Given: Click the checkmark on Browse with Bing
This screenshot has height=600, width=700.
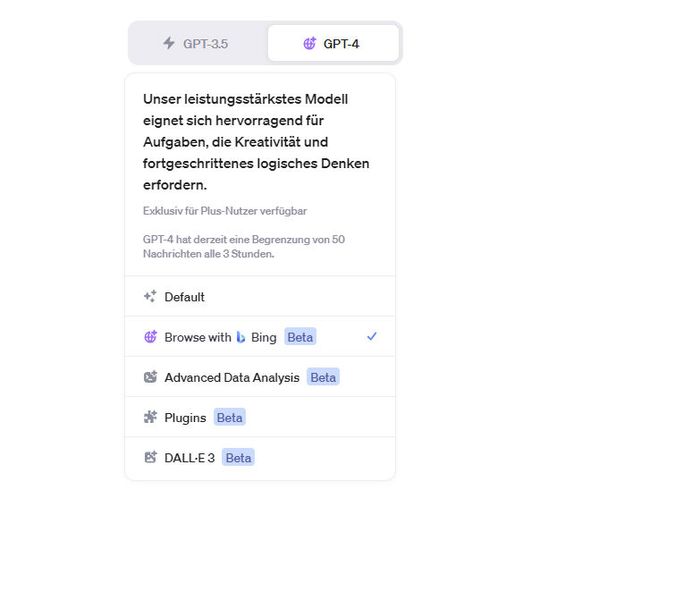Looking at the screenshot, I should coord(372,337).
